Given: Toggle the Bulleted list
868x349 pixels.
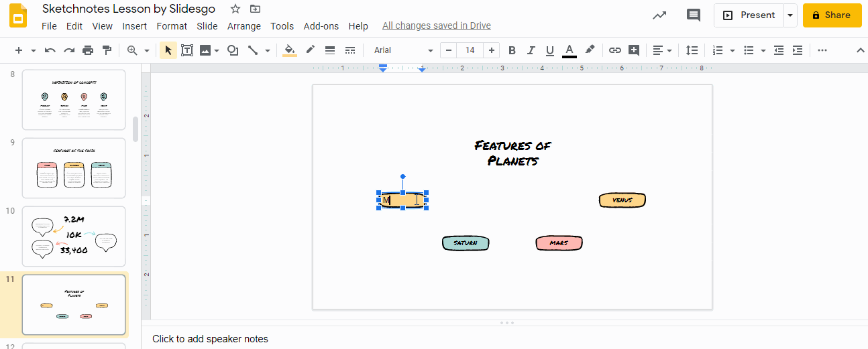Looking at the screenshot, I should click(749, 50).
